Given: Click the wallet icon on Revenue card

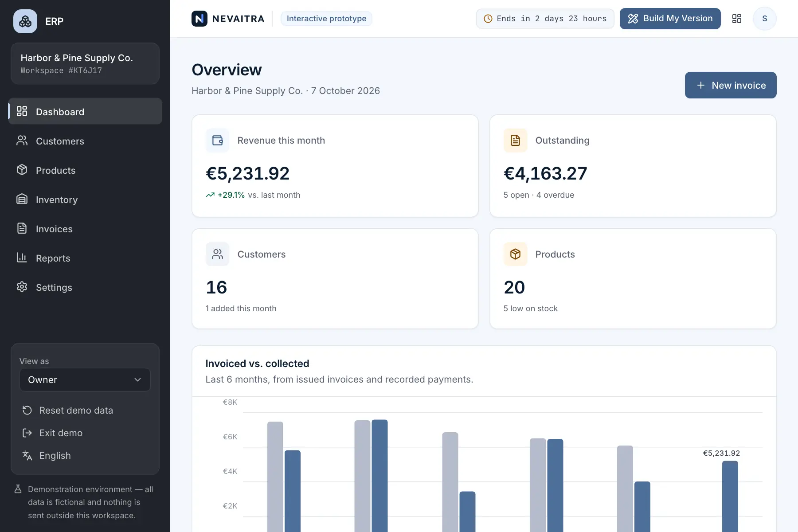Looking at the screenshot, I should (218, 141).
